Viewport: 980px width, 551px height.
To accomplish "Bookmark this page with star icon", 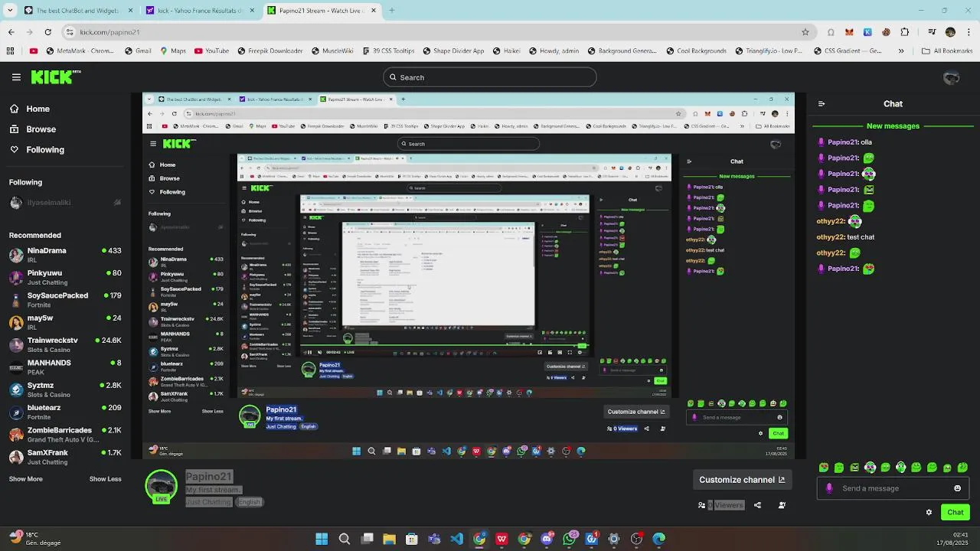I will point(805,32).
